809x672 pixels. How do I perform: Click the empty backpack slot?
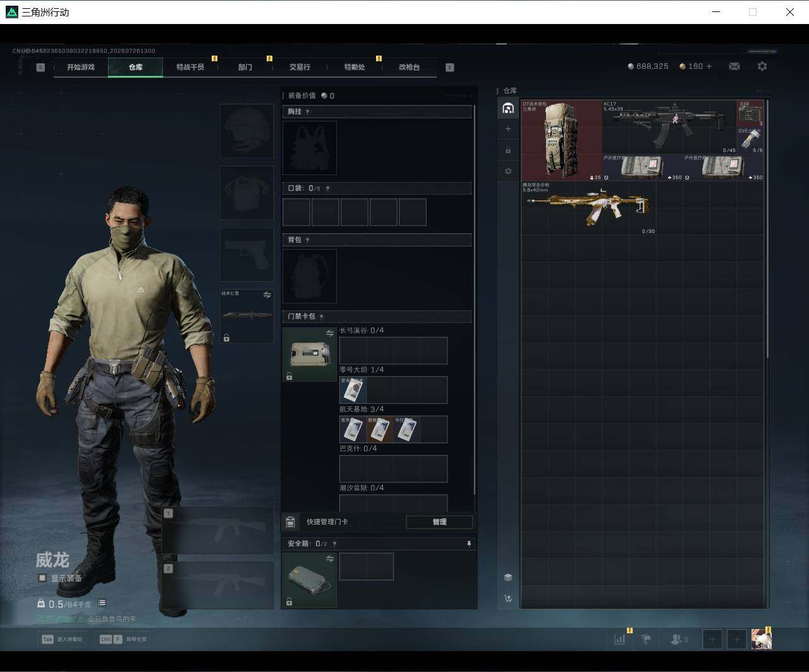point(310,276)
